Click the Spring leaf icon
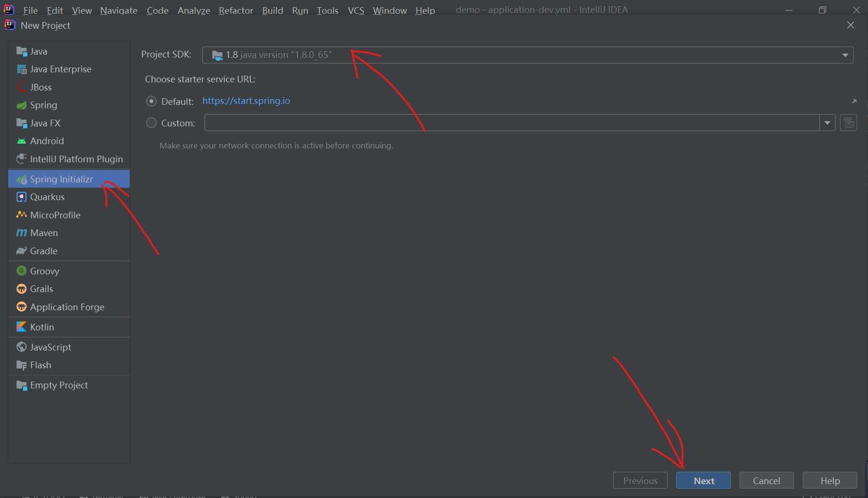The image size is (868, 498). [22, 105]
